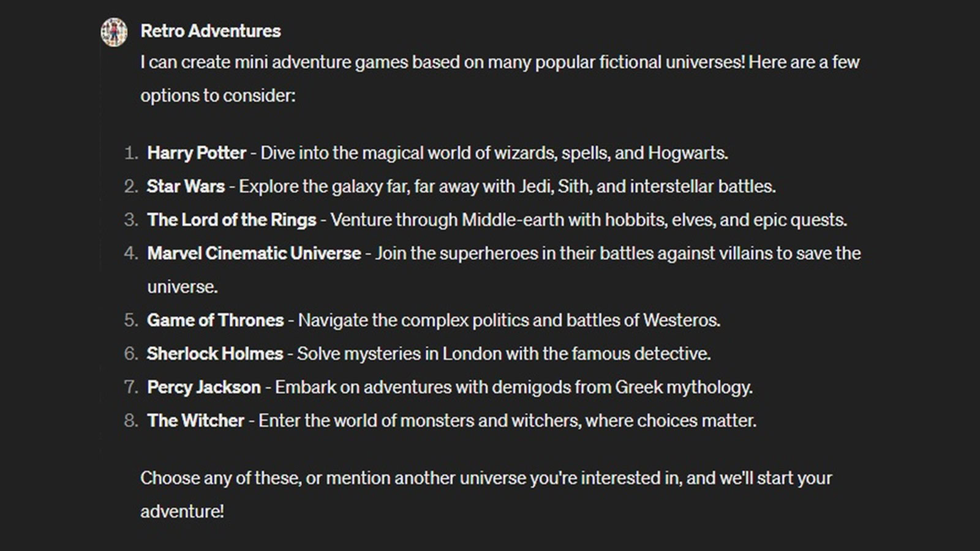This screenshot has height=551, width=980.
Task: Click the "Enter the world of monsters" description
Action: 507,421
